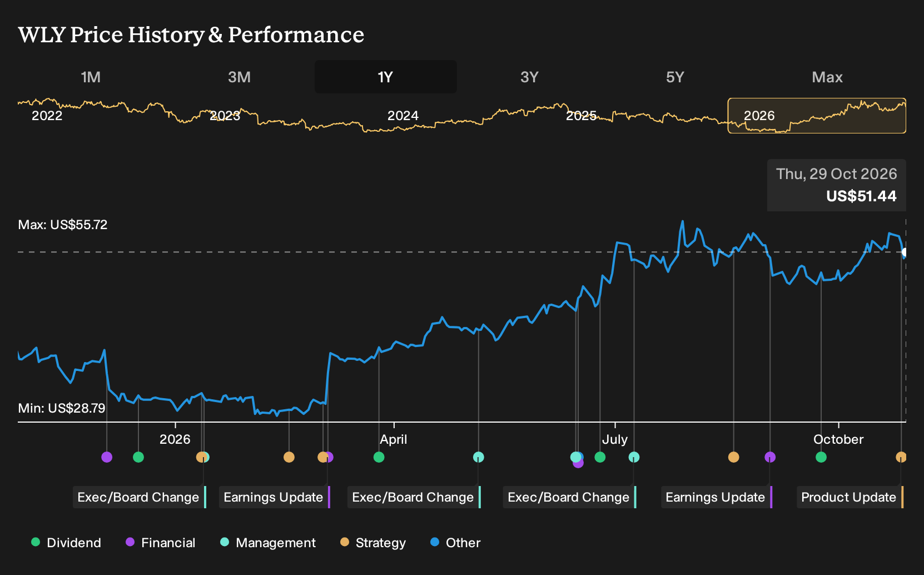Click the US$51.44 tooltip value
Screen dimensions: 924x575
point(861,196)
